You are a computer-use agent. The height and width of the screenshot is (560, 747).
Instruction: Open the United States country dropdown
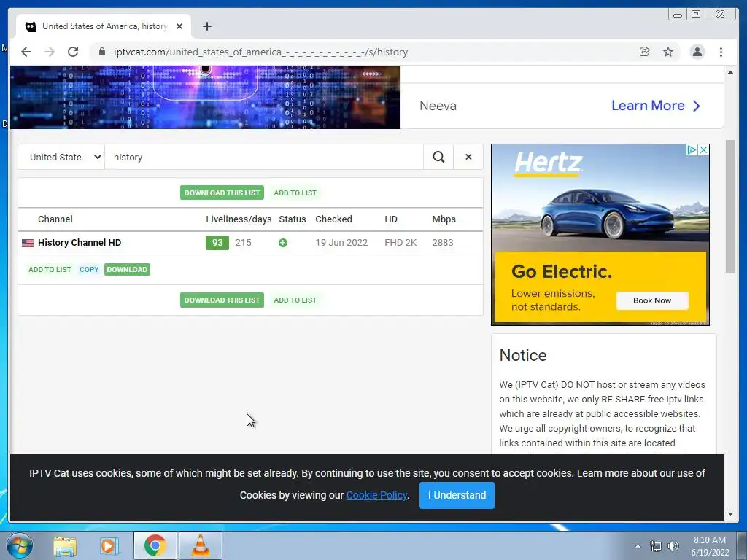[62, 157]
